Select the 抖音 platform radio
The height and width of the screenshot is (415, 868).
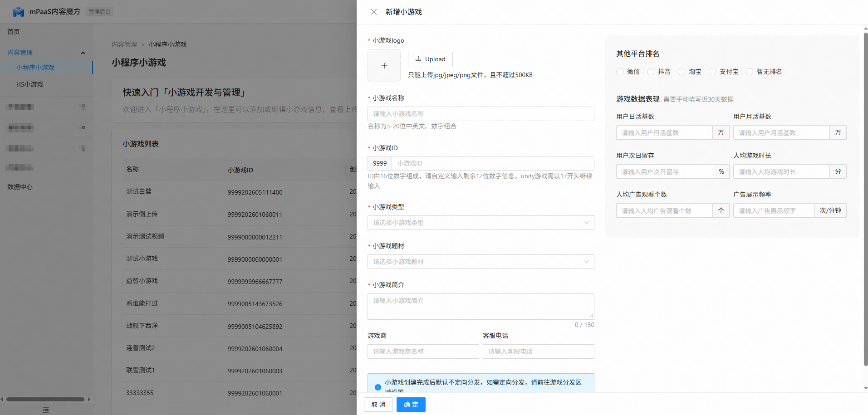click(x=651, y=72)
